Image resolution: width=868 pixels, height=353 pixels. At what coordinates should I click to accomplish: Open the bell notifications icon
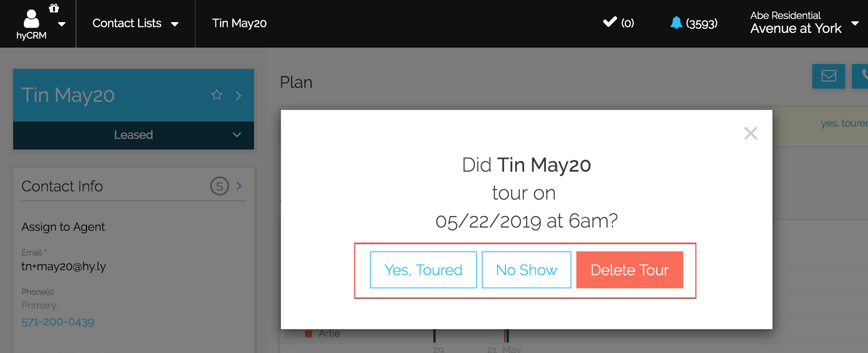point(676,23)
